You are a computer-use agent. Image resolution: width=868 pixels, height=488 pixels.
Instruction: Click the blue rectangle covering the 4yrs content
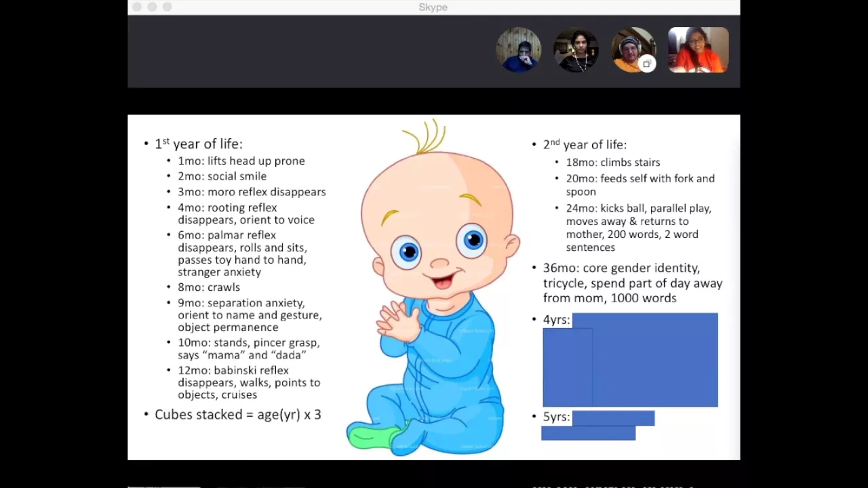coord(631,359)
